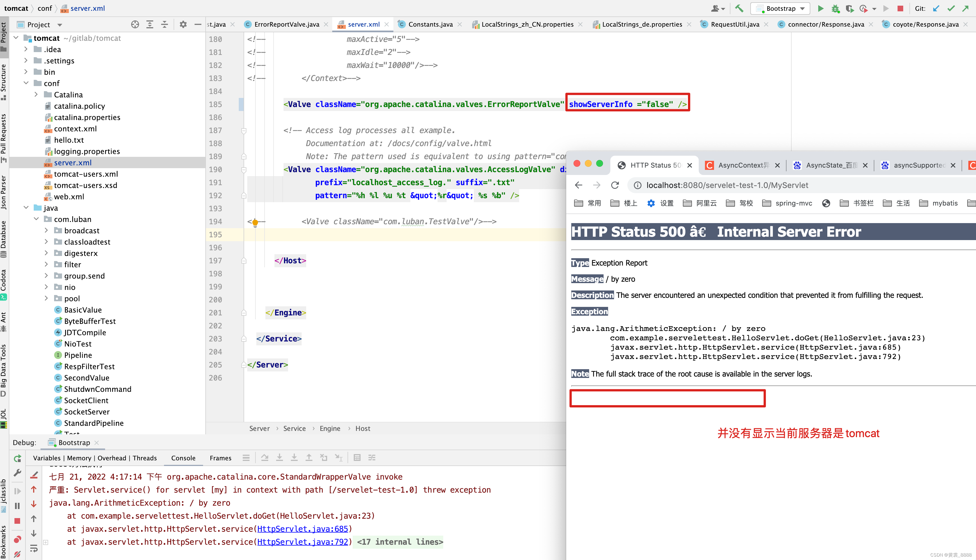Image resolution: width=976 pixels, height=560 pixels.
Task: Select NioTest class in project tree
Action: [77, 344]
